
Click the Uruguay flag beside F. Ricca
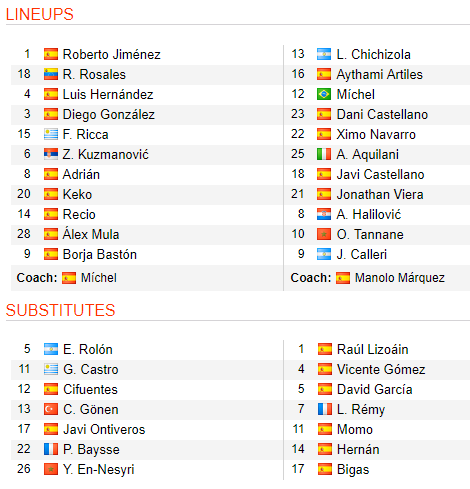tap(51, 134)
